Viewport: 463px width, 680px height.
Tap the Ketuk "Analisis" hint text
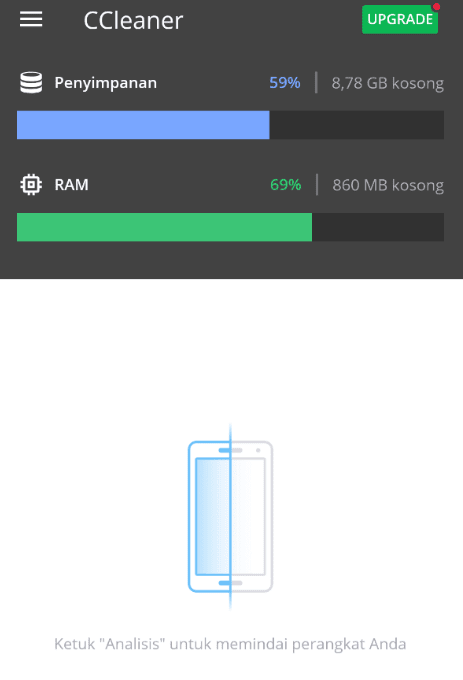pyautogui.click(x=230, y=644)
